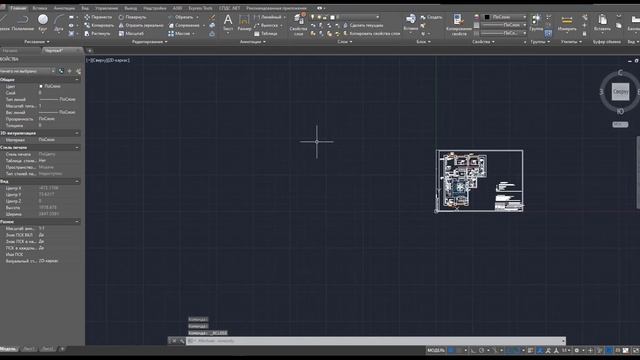The height and width of the screenshot is (360, 640).
Task: Click the МСК dropdown under ViewCube
Action: (x=620, y=124)
